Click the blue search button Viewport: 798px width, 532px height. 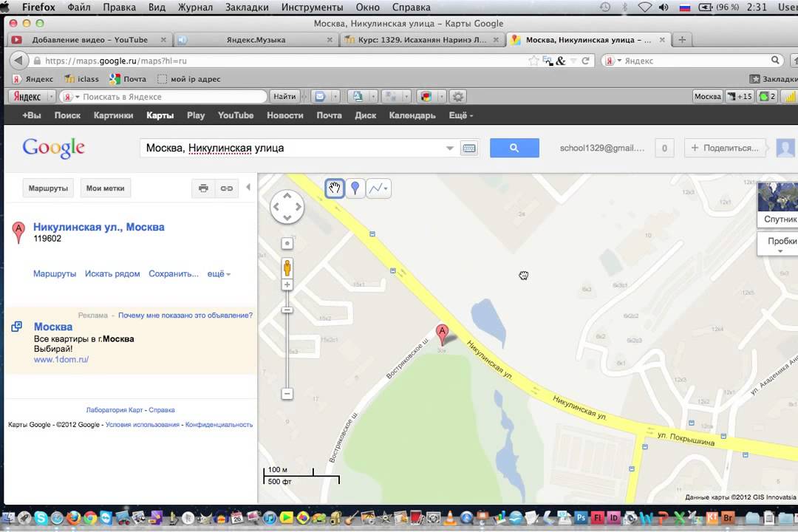point(514,148)
